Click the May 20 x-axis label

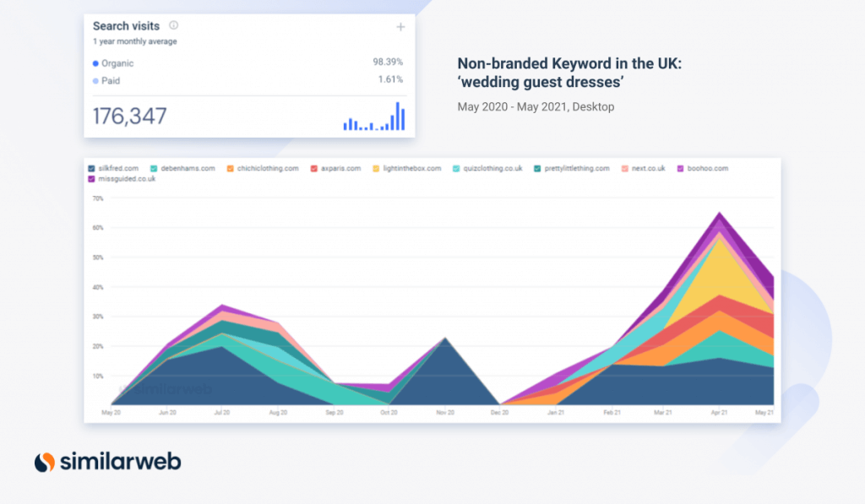(x=111, y=413)
